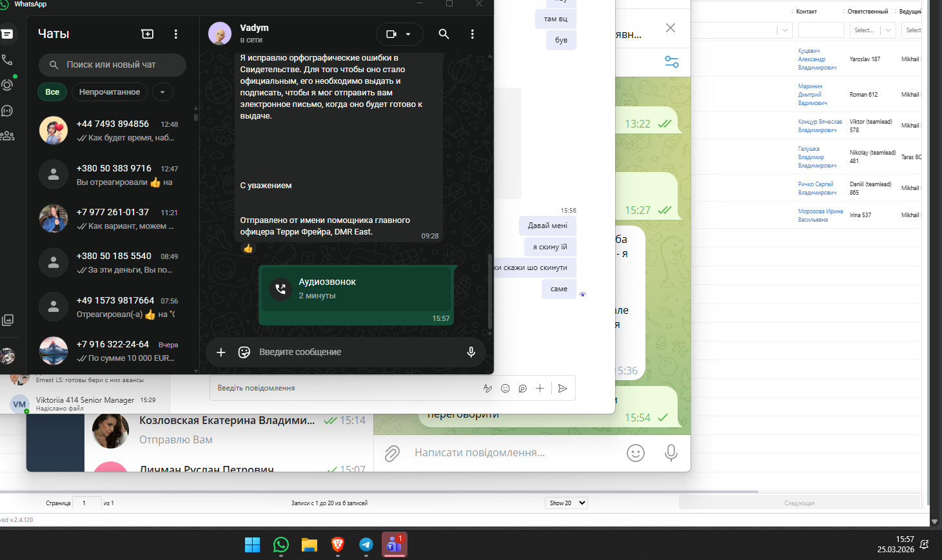This screenshot has height=560, width=942.
Task: Expand the call options dropdown arrow
Action: click(x=408, y=34)
